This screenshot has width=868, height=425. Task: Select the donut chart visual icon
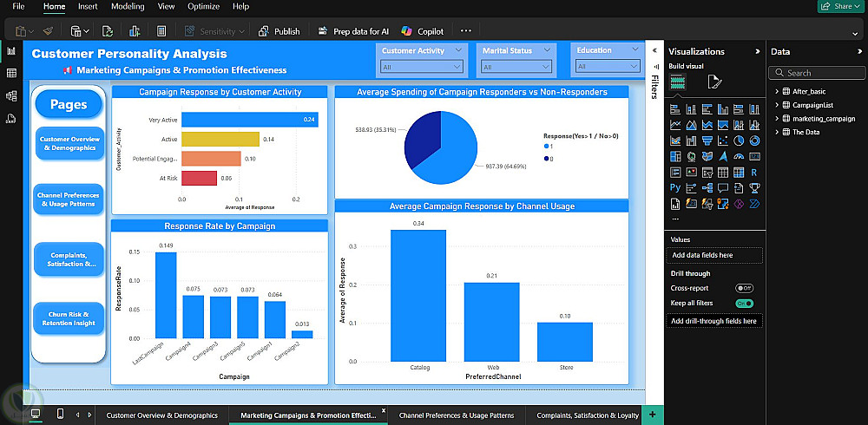754,141
